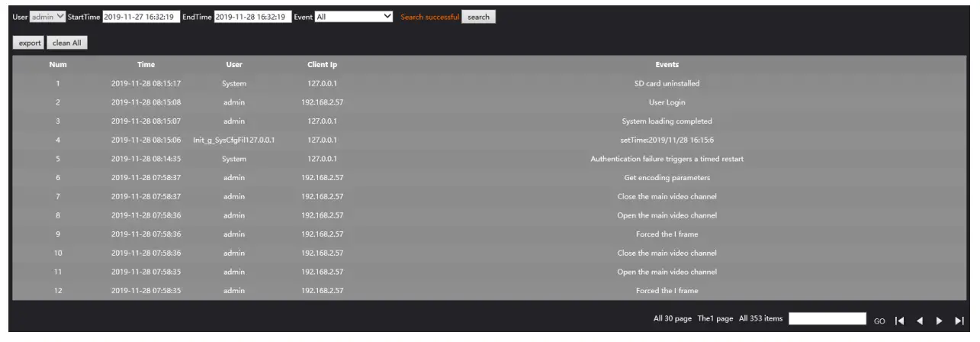Click 'Forced the I frame' in row 12
This screenshot has height=342, width=980.
click(667, 290)
